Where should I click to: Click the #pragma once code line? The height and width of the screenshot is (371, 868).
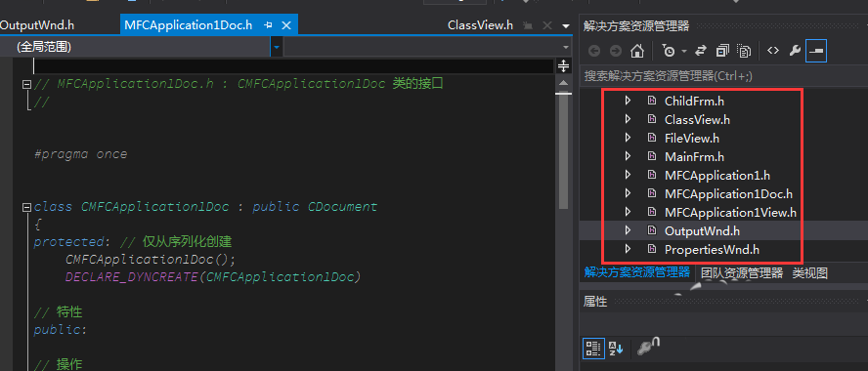81,153
